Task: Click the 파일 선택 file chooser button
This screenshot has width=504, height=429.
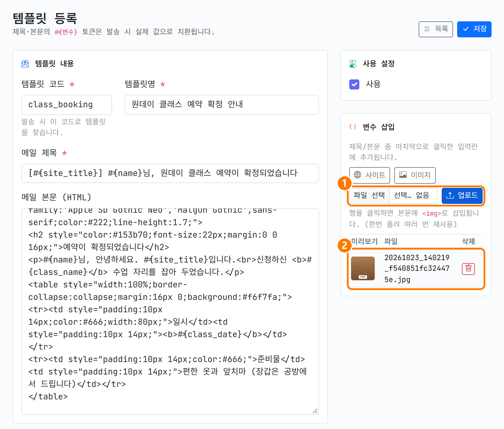Action: pos(369,196)
